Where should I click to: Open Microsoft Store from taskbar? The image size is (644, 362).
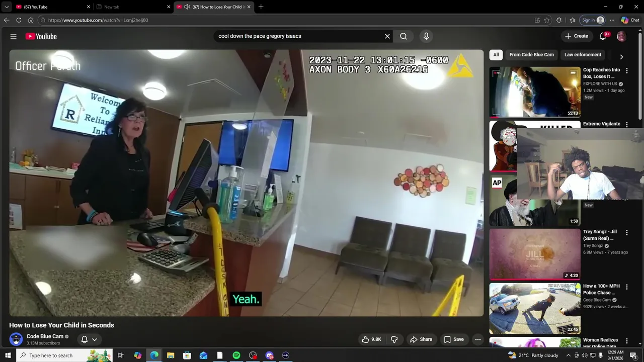pos(187,355)
